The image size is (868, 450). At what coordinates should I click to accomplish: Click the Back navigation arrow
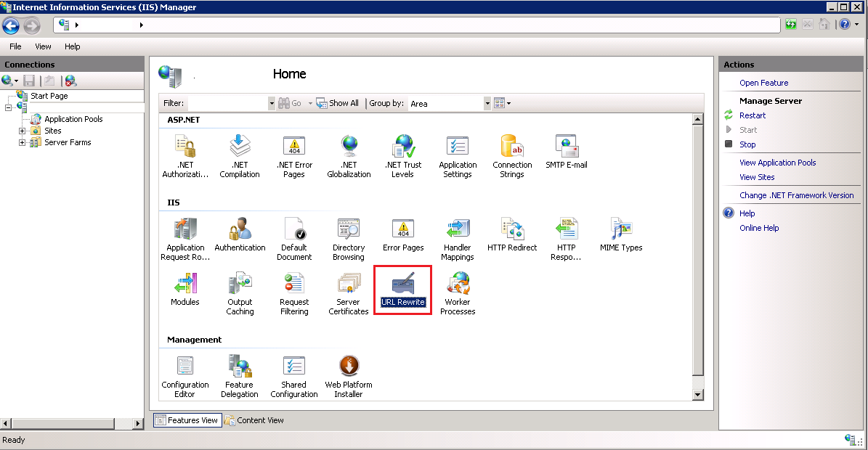(11, 25)
